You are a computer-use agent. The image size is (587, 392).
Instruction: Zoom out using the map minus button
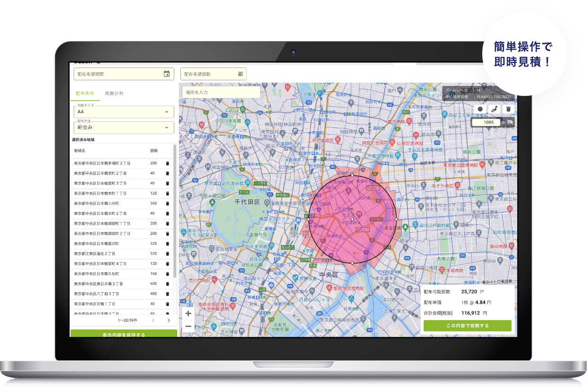188,325
